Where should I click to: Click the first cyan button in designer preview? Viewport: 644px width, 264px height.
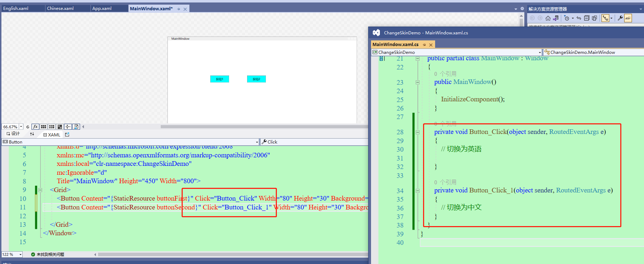click(220, 79)
